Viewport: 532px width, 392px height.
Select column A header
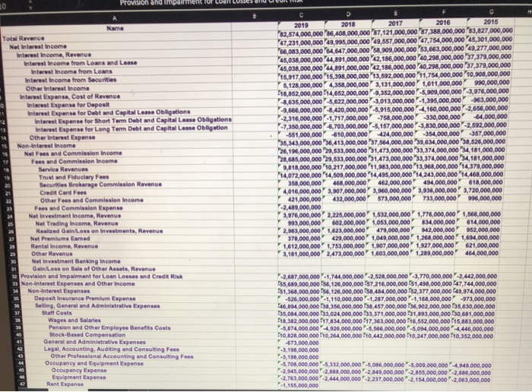(x=115, y=18)
